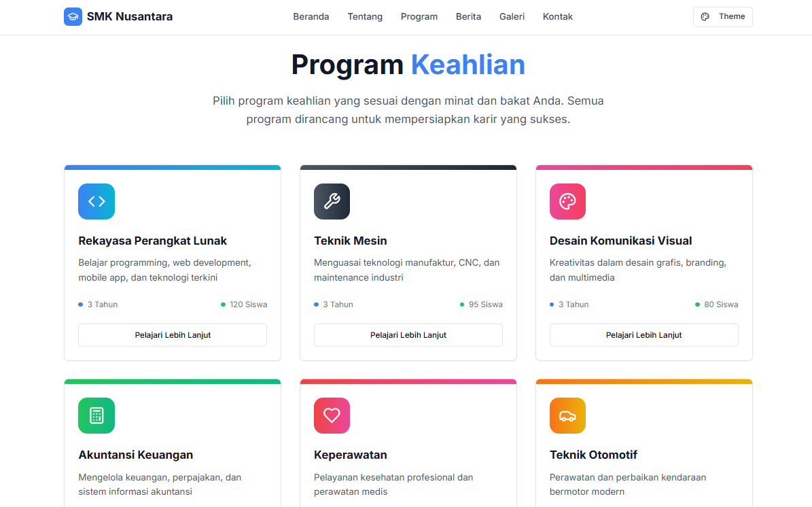Go to the Kontak page
Viewport: 812px width, 507px height.
[558, 17]
